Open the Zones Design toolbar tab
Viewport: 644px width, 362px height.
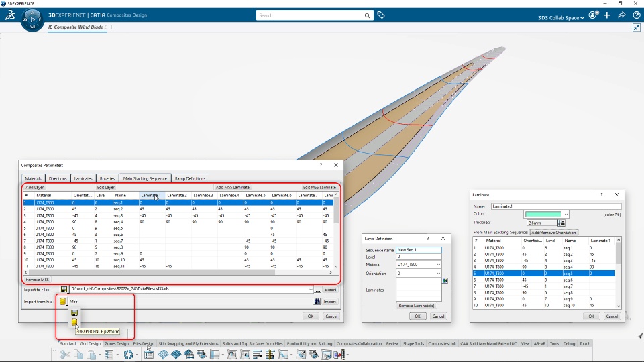point(117,343)
